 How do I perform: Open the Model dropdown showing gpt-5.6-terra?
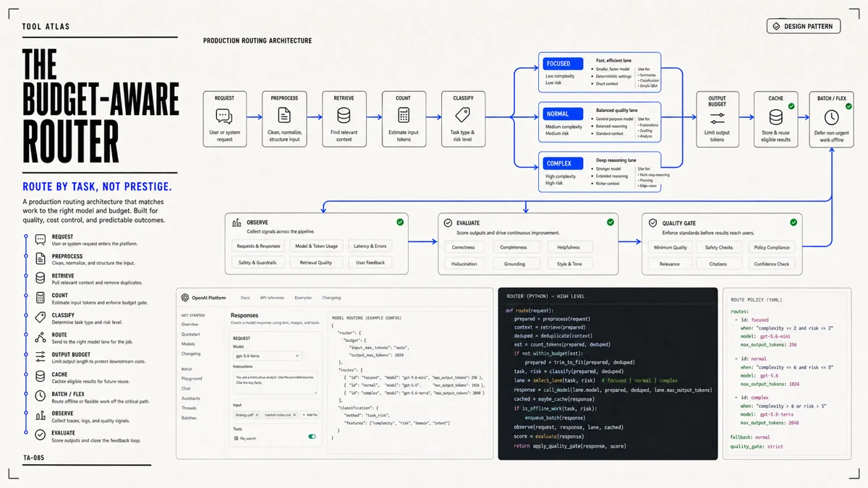pos(266,356)
